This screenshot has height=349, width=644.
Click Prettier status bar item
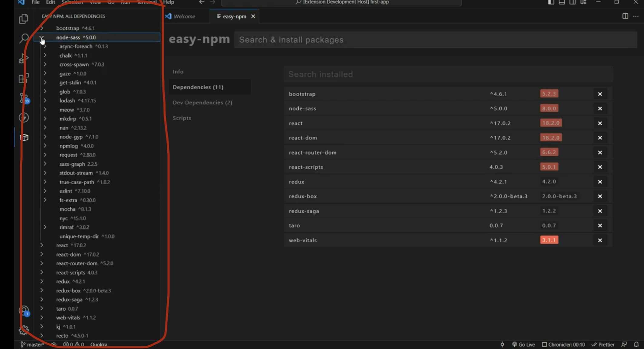[x=603, y=344]
